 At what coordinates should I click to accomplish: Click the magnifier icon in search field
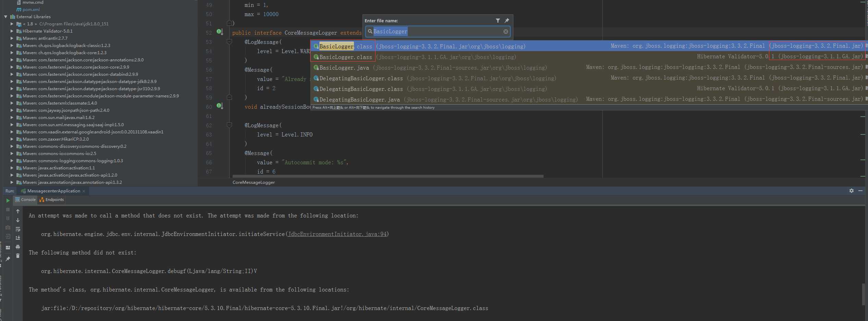[x=370, y=32]
